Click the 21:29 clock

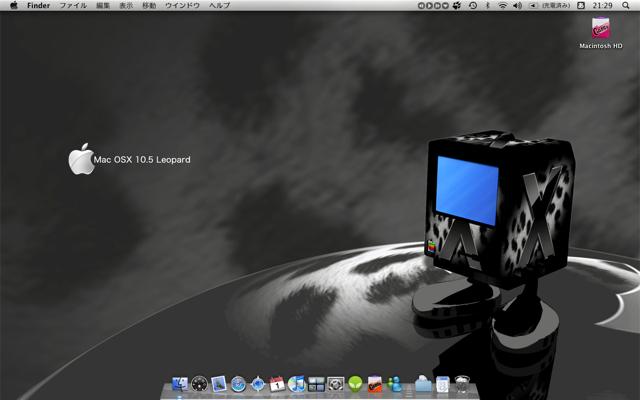(x=602, y=5)
